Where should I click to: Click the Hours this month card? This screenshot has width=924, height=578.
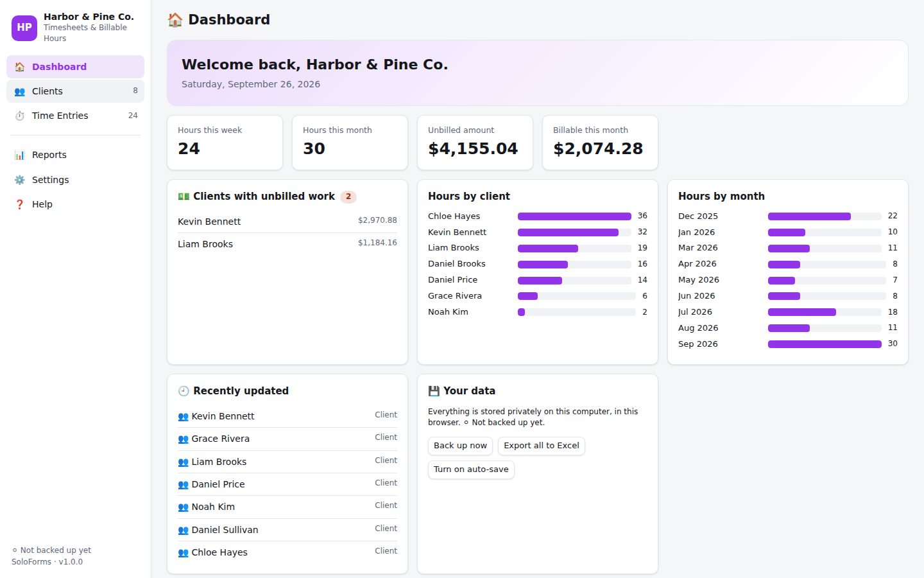pos(350,143)
